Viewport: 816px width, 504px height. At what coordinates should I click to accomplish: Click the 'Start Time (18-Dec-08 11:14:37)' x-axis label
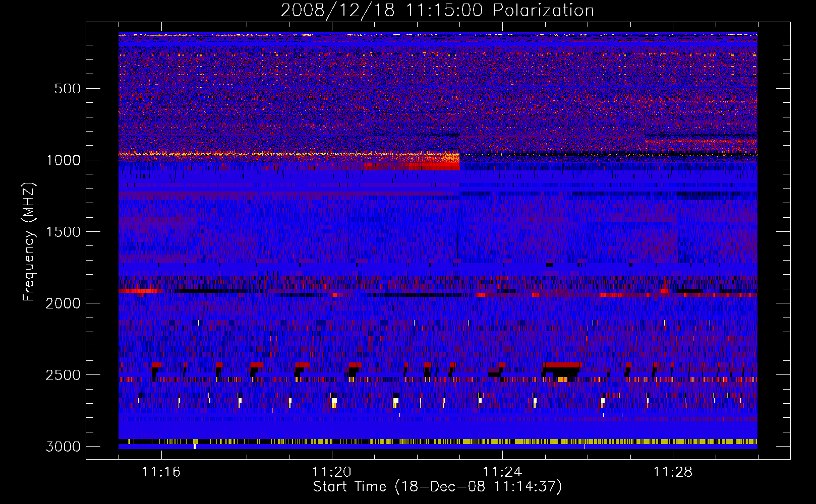437,486
